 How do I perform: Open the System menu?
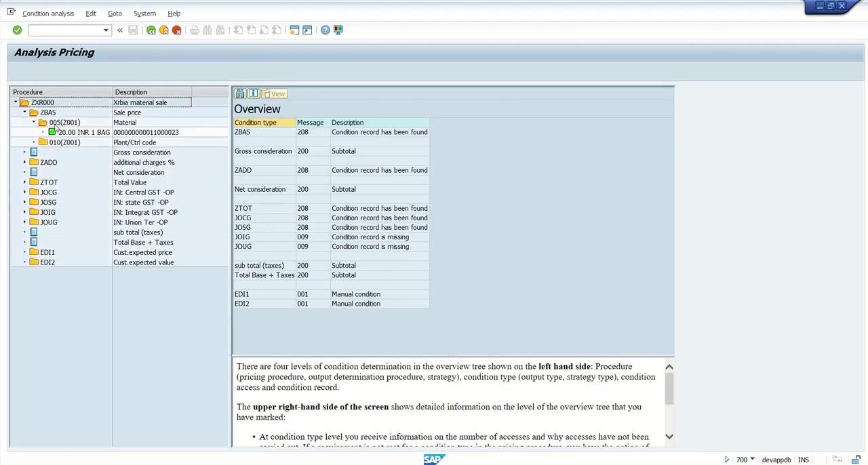pos(144,14)
